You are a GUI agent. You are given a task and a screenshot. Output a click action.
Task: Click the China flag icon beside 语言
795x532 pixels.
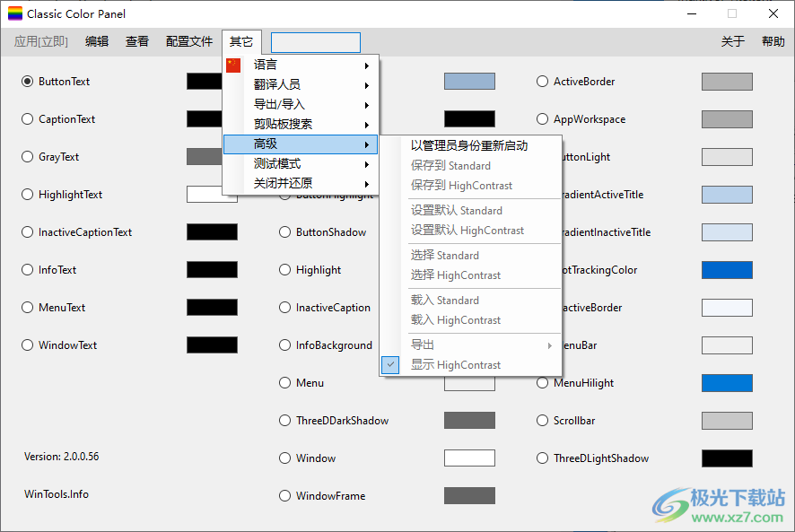click(x=233, y=65)
